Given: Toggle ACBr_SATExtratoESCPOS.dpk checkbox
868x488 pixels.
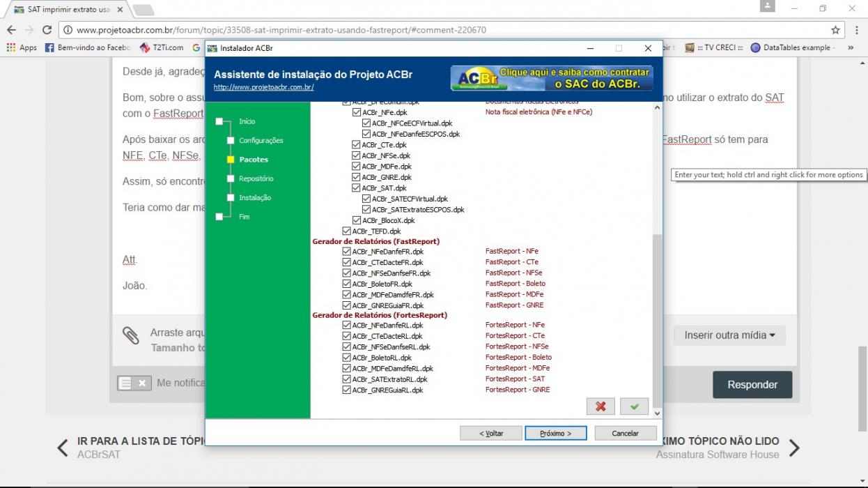Looking at the screenshot, I should (x=366, y=210).
